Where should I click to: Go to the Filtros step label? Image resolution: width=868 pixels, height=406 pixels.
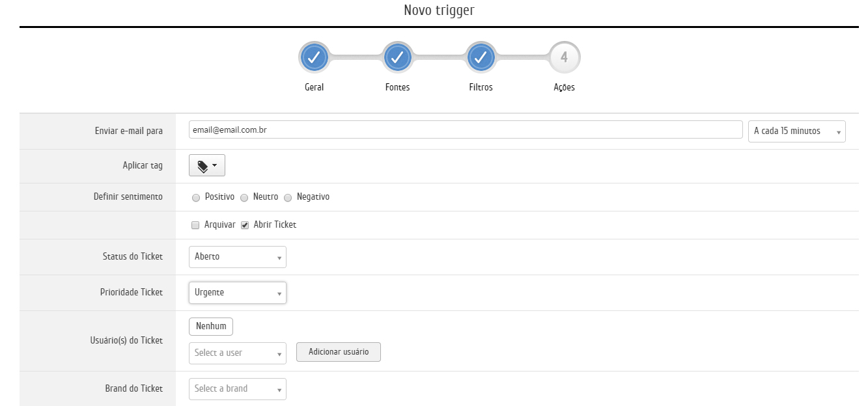click(481, 87)
